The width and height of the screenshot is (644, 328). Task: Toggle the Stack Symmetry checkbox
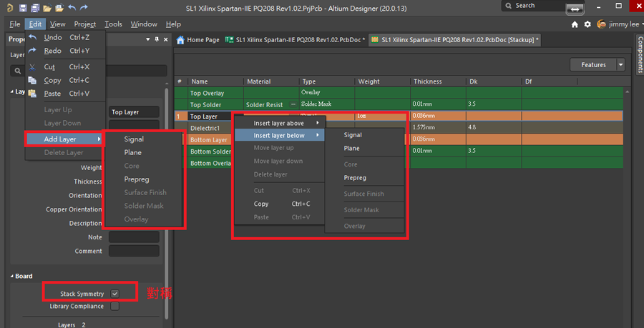pos(114,294)
